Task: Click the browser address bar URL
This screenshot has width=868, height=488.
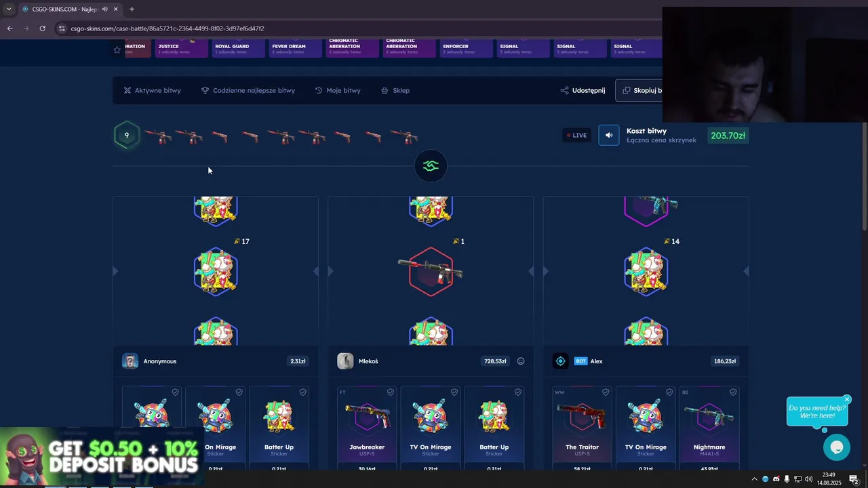Action: [x=167, y=28]
